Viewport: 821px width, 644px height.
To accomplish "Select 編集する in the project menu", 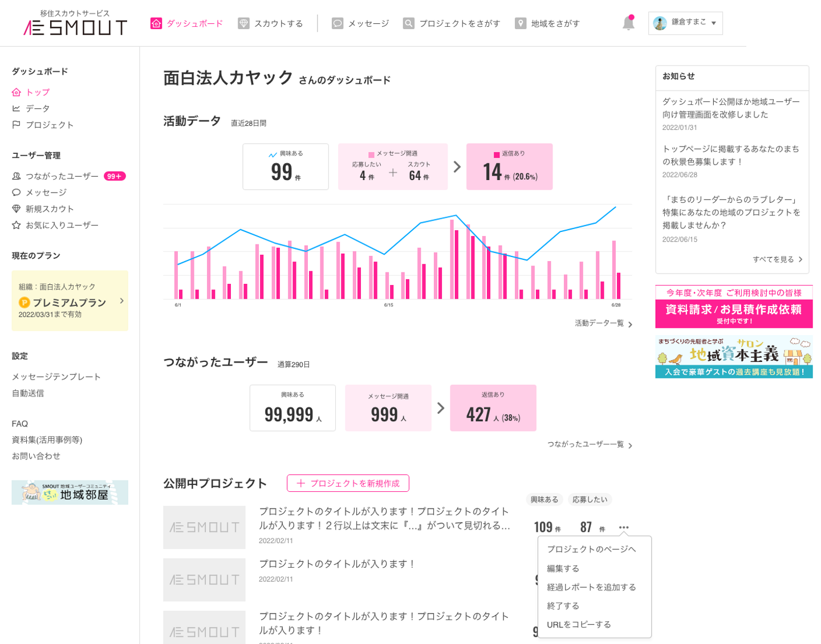I will [x=563, y=568].
